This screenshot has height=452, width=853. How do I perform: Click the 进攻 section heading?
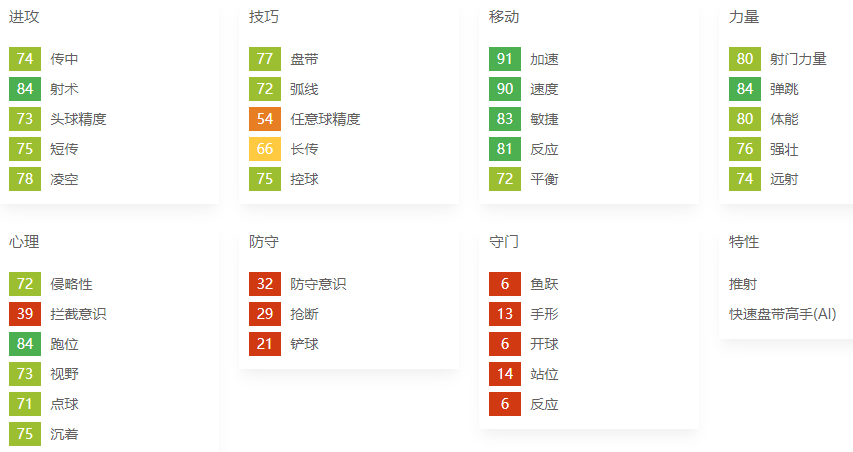[24, 17]
